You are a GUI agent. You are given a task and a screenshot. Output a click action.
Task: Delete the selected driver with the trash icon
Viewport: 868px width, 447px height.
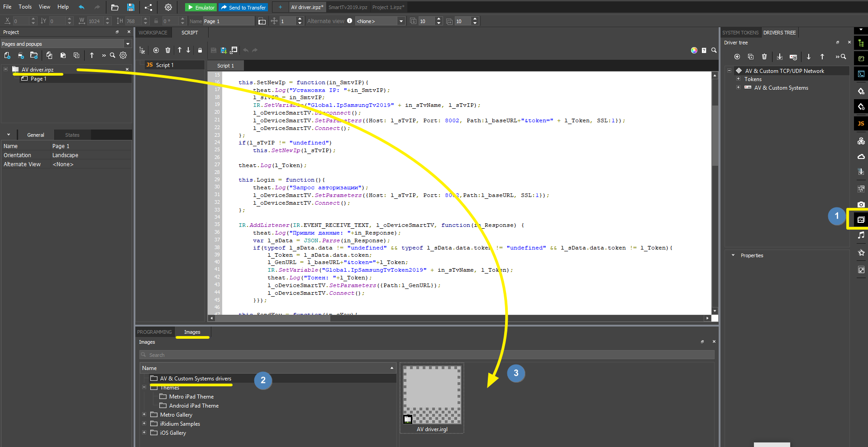764,57
